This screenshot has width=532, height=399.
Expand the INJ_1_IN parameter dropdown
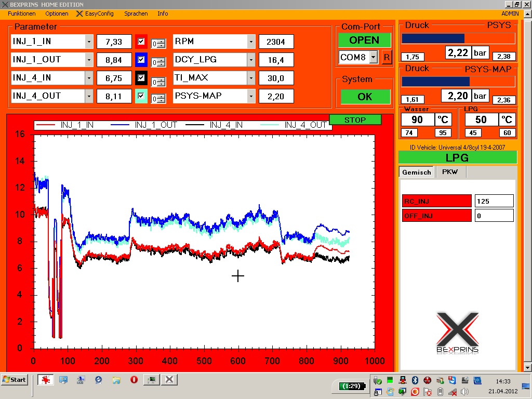pos(89,42)
